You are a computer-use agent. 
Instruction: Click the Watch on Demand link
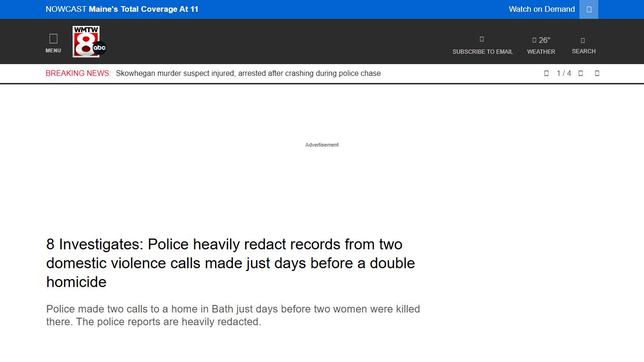541,9
